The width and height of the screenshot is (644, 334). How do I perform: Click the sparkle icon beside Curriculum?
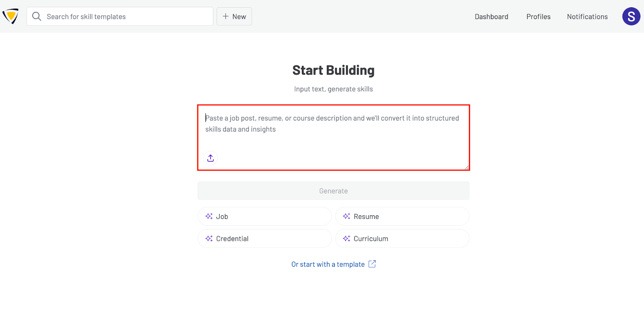pos(347,239)
